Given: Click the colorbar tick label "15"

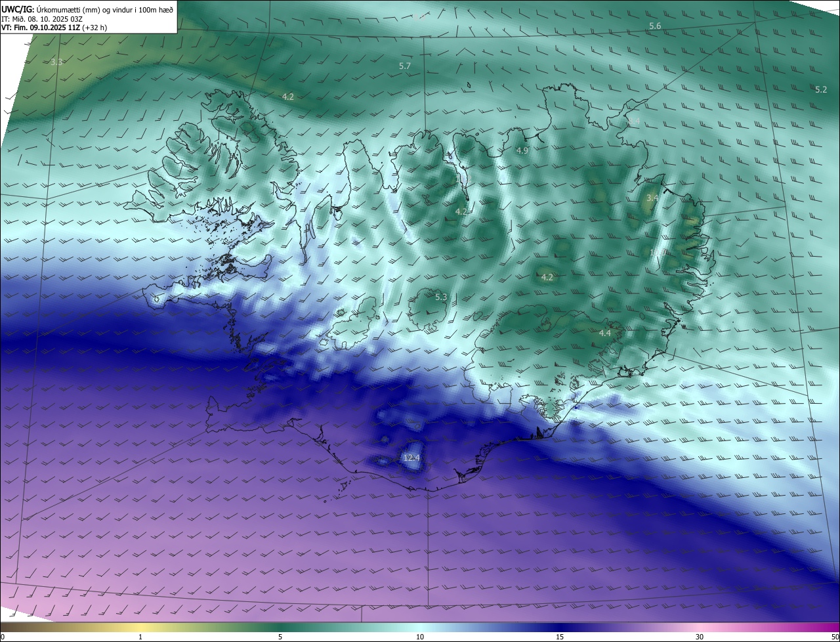Looking at the screenshot, I should coord(560,637).
